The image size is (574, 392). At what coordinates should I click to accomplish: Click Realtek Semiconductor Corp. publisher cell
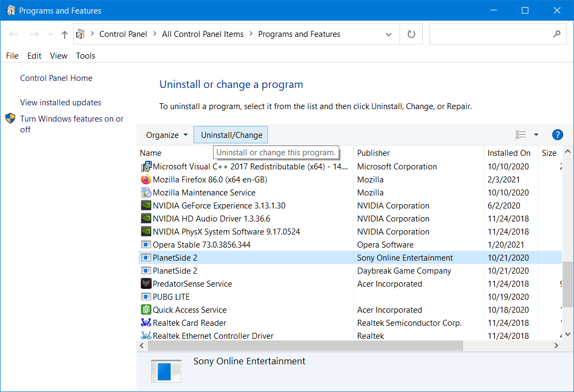409,323
